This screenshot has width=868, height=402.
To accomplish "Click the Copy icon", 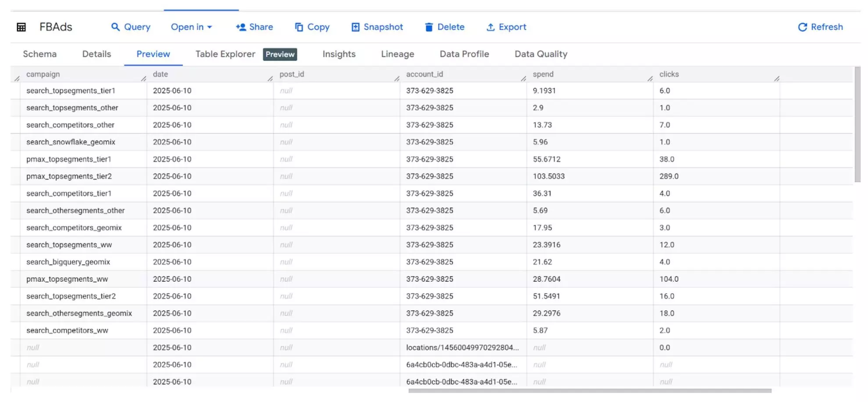I will [299, 27].
